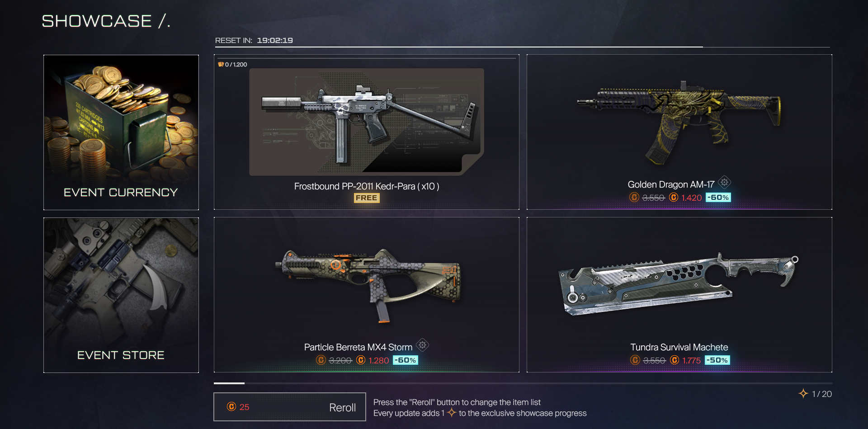Click the coin icon before discounted price 1.280

pyautogui.click(x=361, y=360)
